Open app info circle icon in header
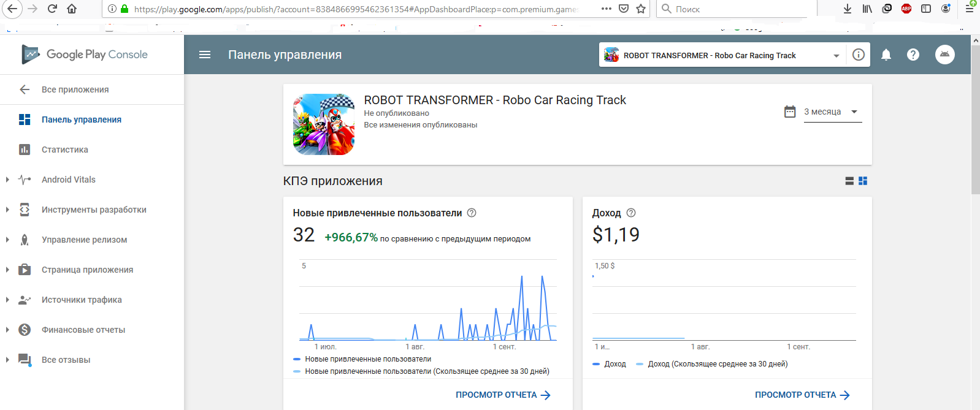980x410 pixels. [859, 55]
